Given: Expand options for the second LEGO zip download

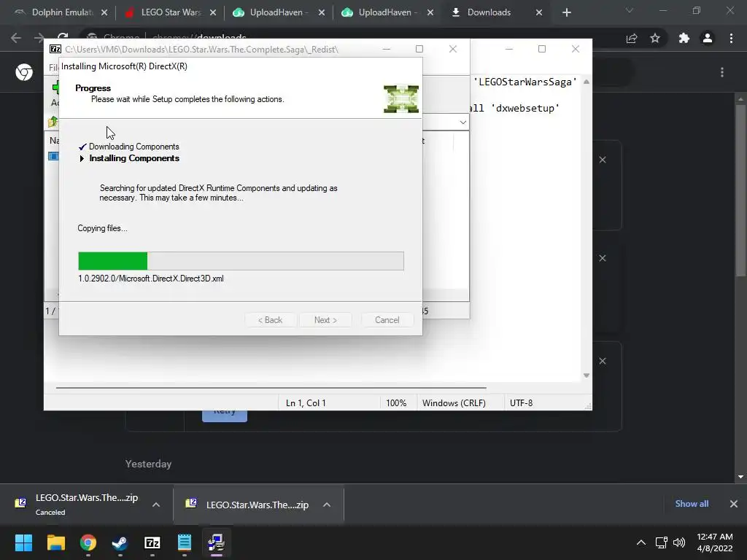Looking at the screenshot, I should pos(327,505).
